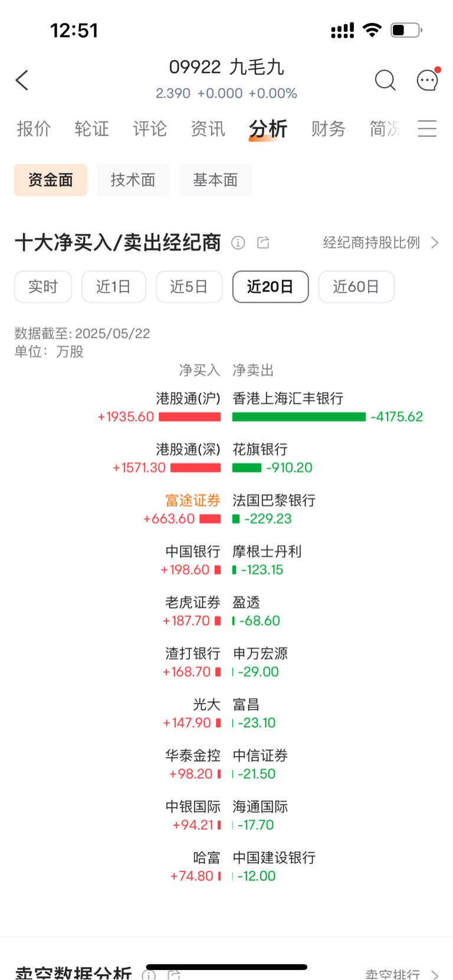Tap the back arrow icon
This screenshot has height=980, width=453.
click(22, 80)
